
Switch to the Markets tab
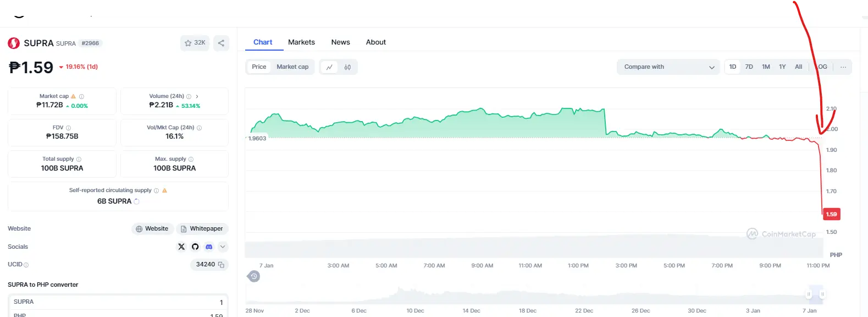point(301,42)
